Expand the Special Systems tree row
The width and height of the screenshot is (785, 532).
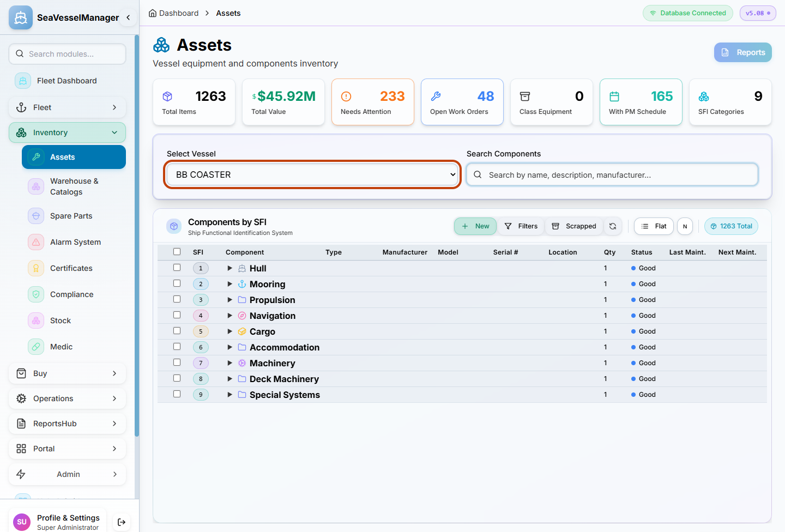click(230, 395)
